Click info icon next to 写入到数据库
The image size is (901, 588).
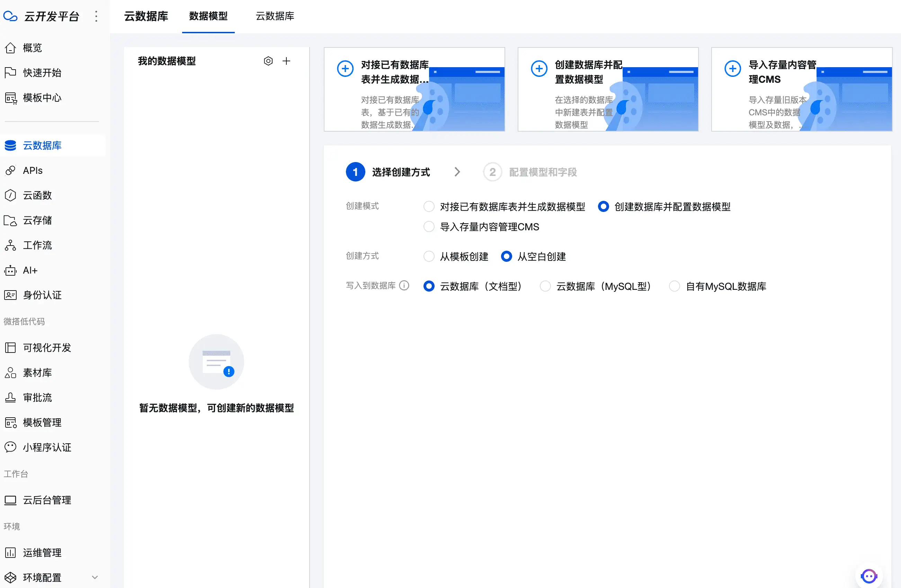(404, 285)
